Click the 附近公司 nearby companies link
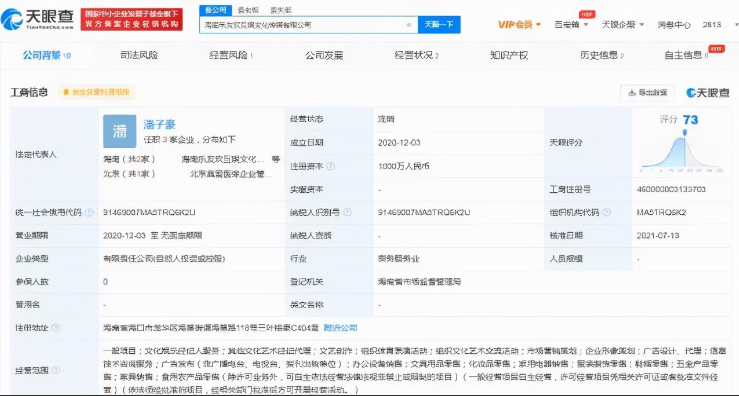Image resolution: width=739 pixels, height=396 pixels. 341,328
